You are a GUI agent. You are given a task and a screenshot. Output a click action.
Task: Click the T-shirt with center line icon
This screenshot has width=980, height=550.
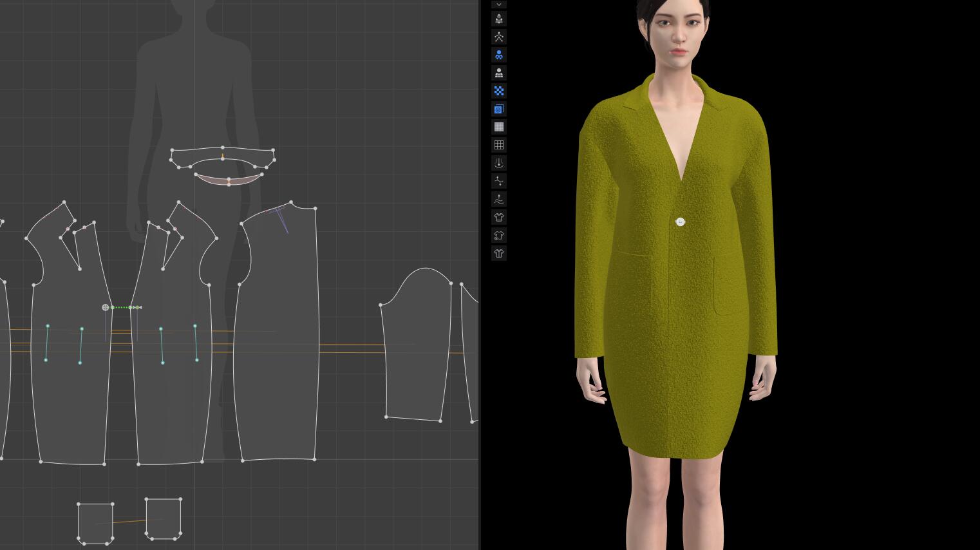499,254
